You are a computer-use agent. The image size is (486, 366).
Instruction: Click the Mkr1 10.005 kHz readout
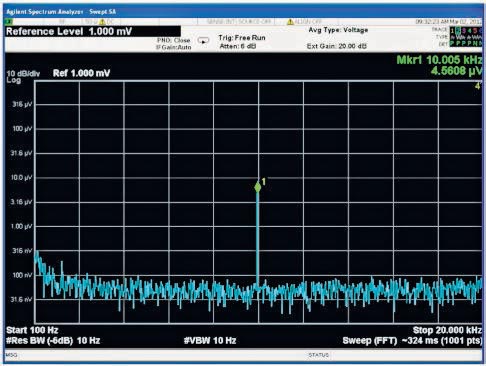tap(439, 60)
